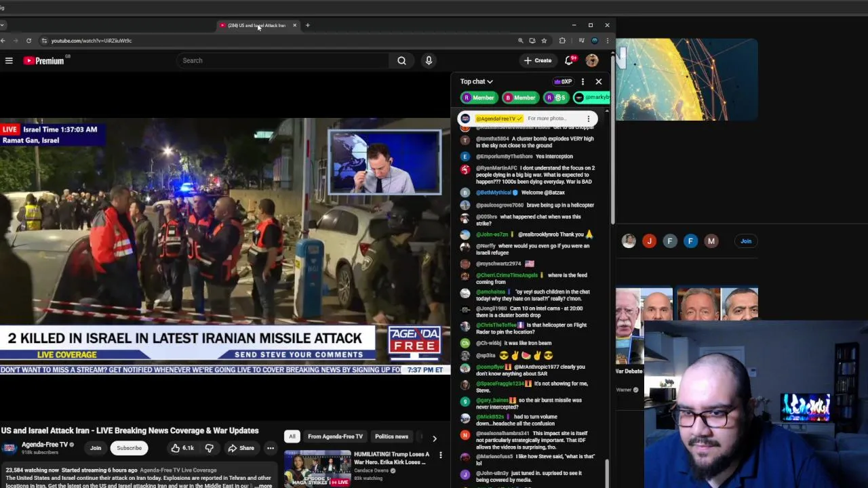Open options on pinned AgendaFreeTV message
Viewport: 868px width, 488px height.
588,119
